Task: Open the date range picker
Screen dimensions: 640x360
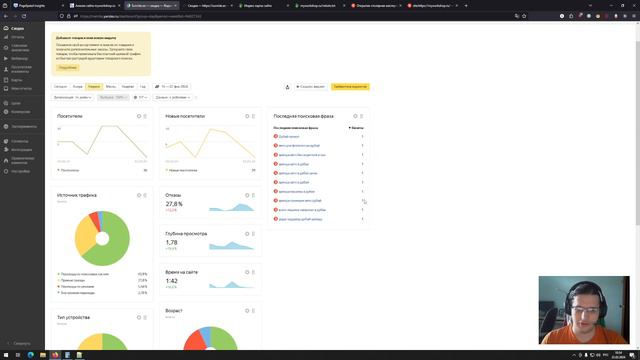Action: point(171,87)
